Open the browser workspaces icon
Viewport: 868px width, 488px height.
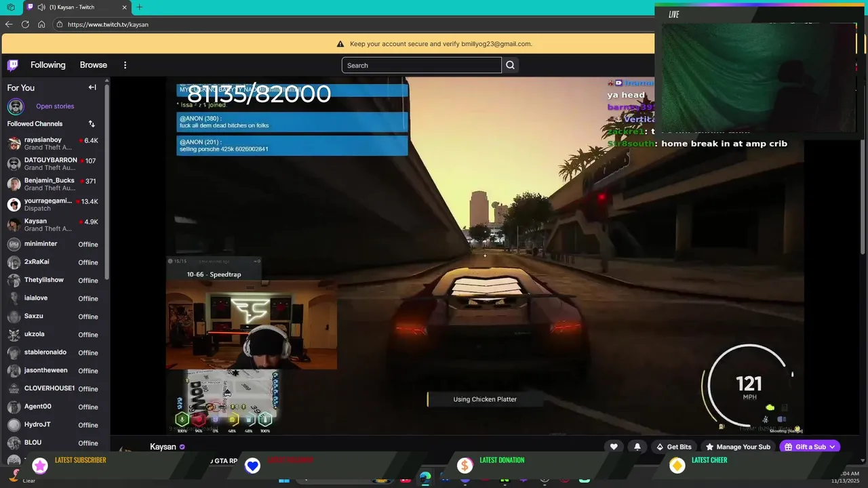tap(11, 7)
